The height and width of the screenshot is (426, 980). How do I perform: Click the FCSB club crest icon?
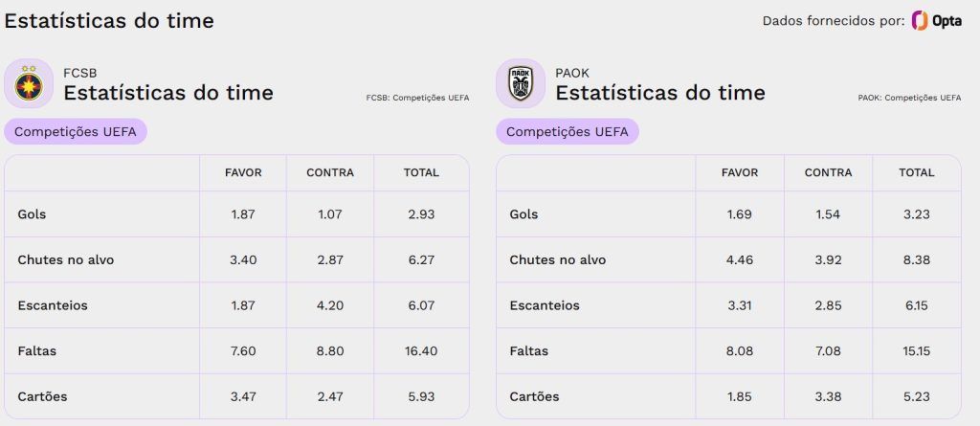point(29,83)
